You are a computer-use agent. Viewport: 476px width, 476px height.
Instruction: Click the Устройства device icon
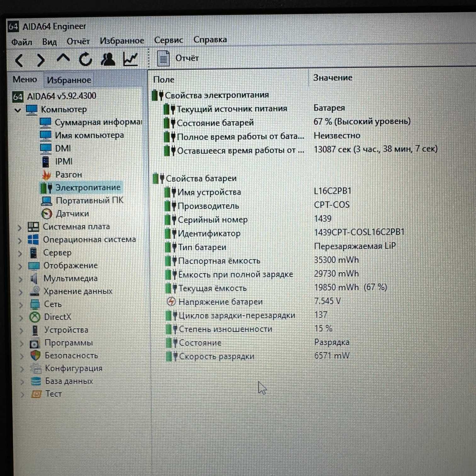coord(35,330)
